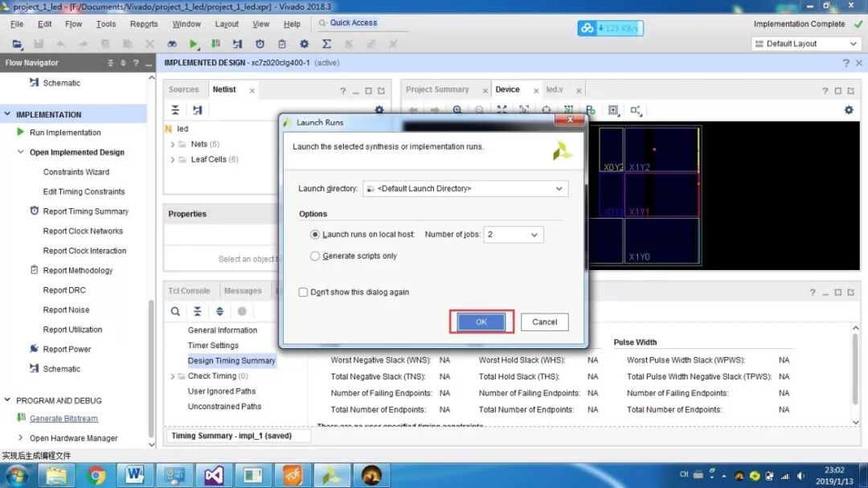
Task: Close the Netlist tab
Action: [252, 90]
